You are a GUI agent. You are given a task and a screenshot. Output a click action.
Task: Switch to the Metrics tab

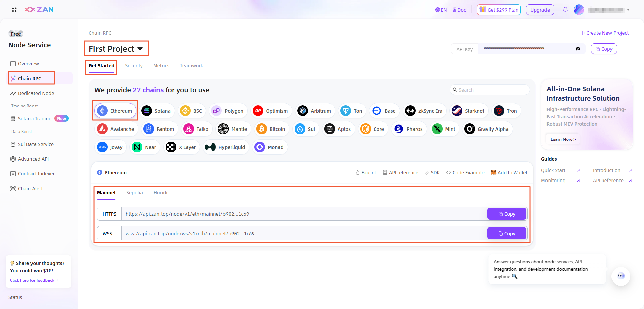[161, 66]
